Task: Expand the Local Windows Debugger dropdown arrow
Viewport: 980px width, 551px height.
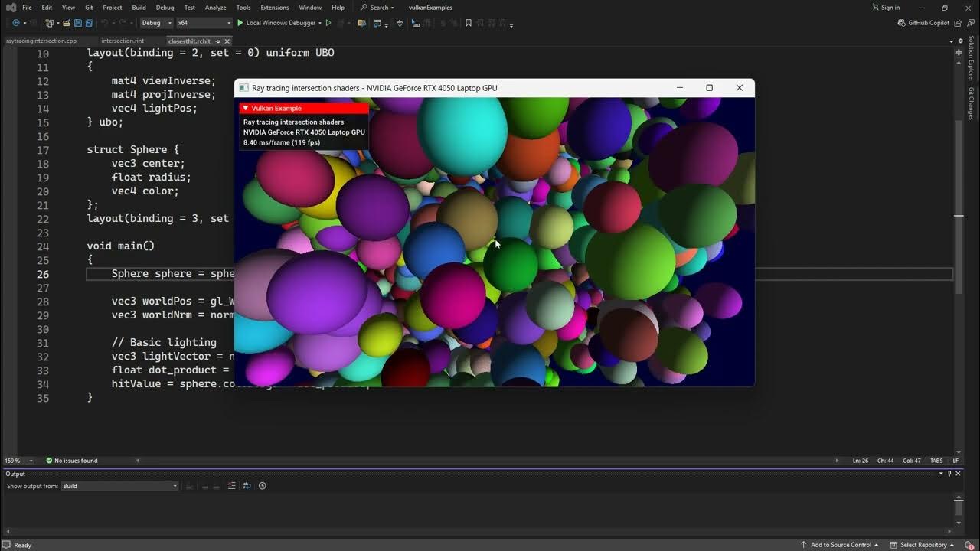Action: click(x=320, y=23)
